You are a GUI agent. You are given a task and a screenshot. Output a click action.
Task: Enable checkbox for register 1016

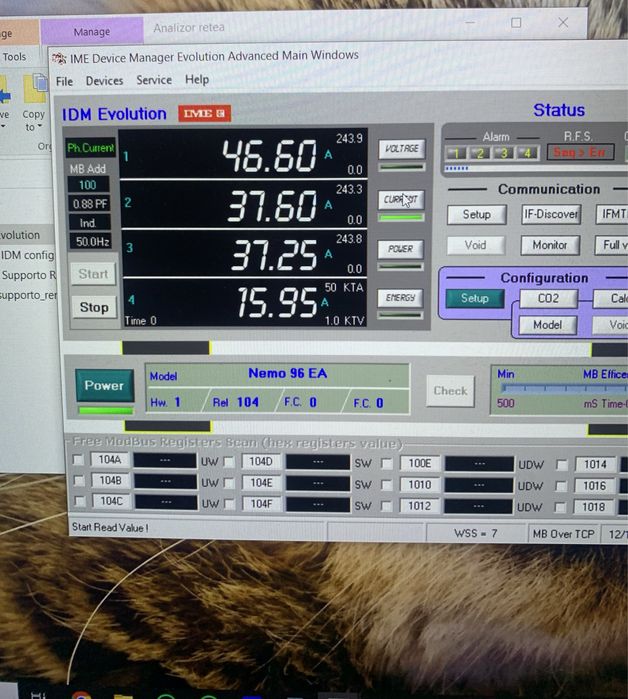[x=561, y=486]
